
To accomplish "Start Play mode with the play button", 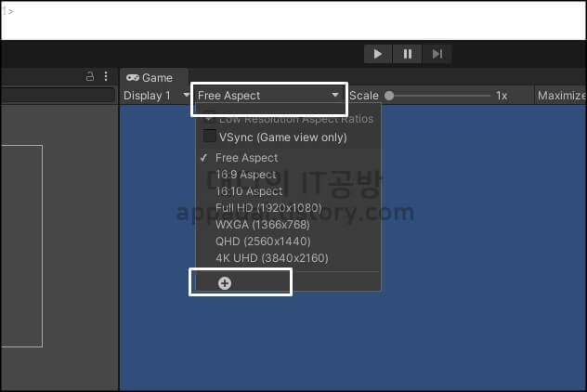I will [378, 54].
